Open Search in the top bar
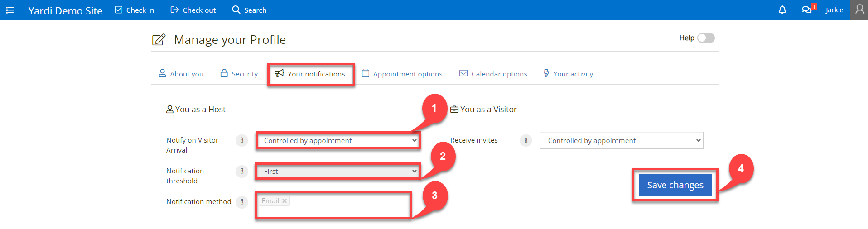Screen dimensions: 868x229 [249, 10]
